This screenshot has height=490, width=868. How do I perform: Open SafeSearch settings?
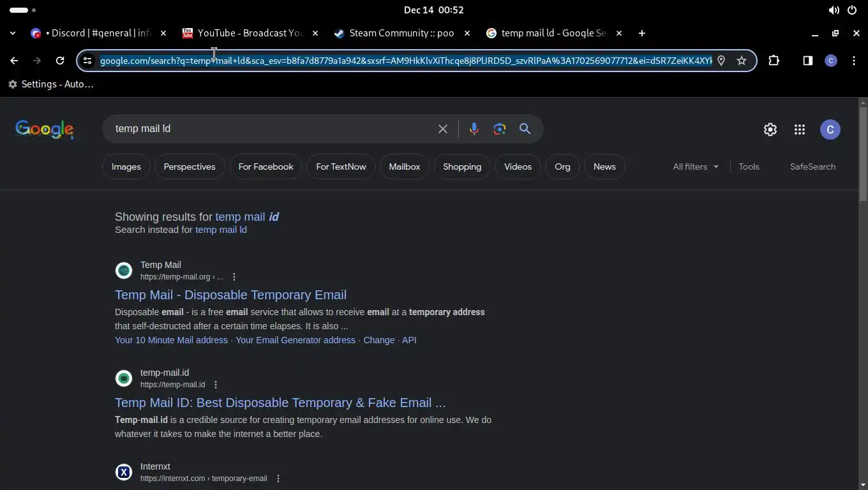point(812,167)
